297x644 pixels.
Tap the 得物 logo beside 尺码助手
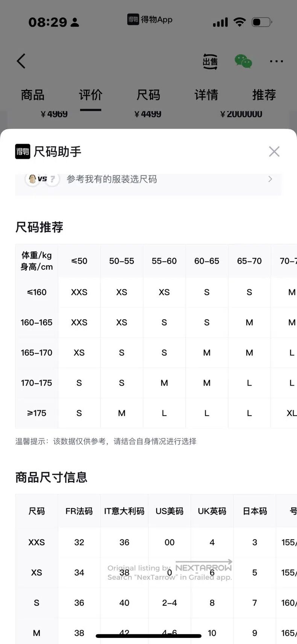pyautogui.click(x=23, y=152)
